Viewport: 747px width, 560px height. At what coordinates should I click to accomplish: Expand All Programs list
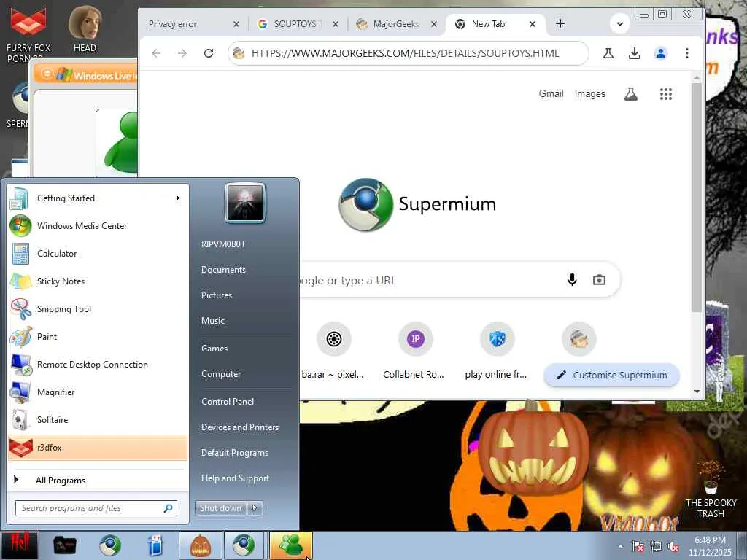(x=98, y=480)
